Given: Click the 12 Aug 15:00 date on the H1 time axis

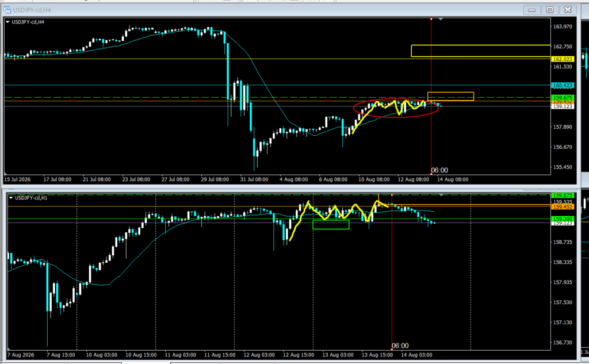Looking at the screenshot, I should pos(299,355).
